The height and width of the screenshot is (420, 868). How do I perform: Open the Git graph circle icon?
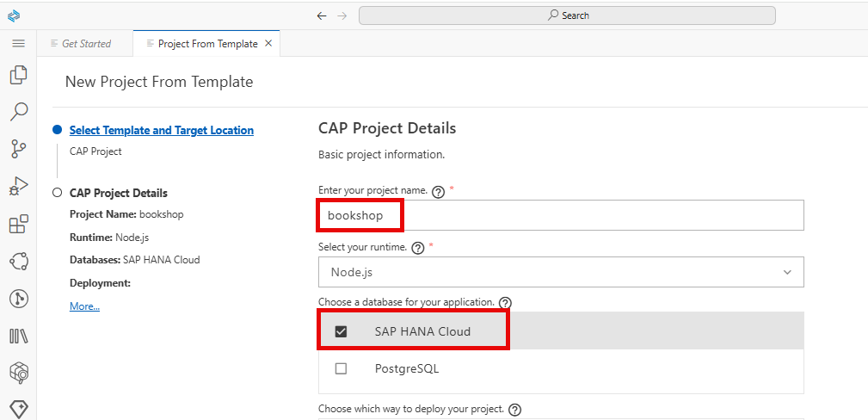pyautogui.click(x=18, y=299)
